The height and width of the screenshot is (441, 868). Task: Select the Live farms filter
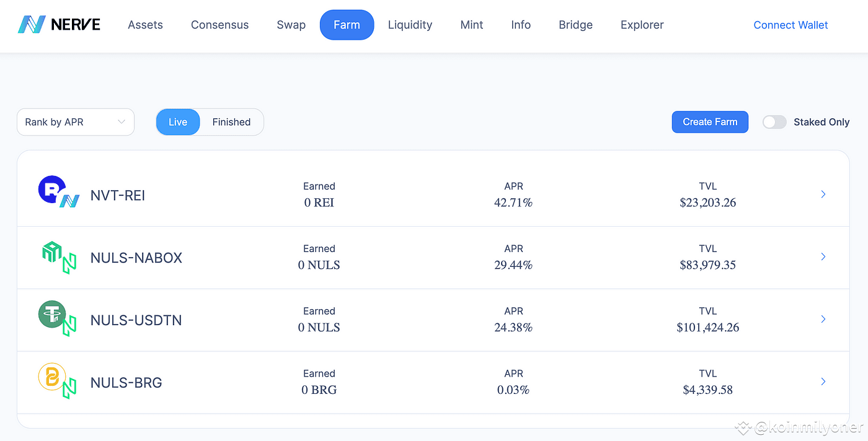178,122
